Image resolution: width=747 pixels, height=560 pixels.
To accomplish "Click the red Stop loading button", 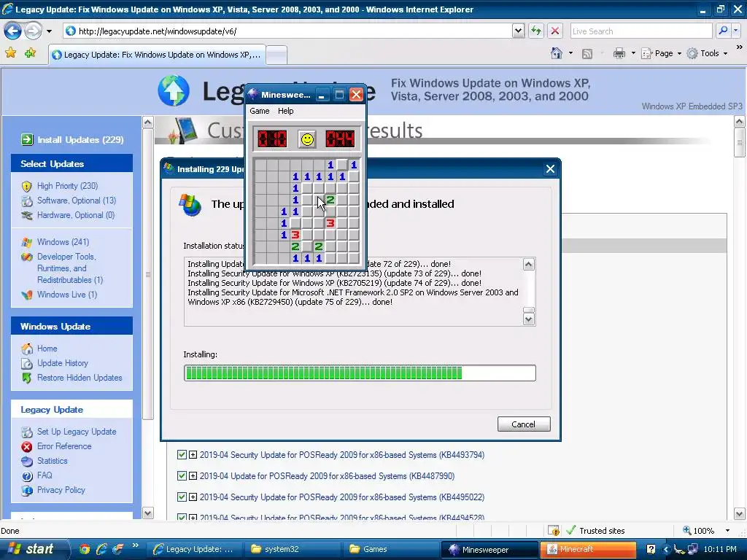I will coord(555,31).
